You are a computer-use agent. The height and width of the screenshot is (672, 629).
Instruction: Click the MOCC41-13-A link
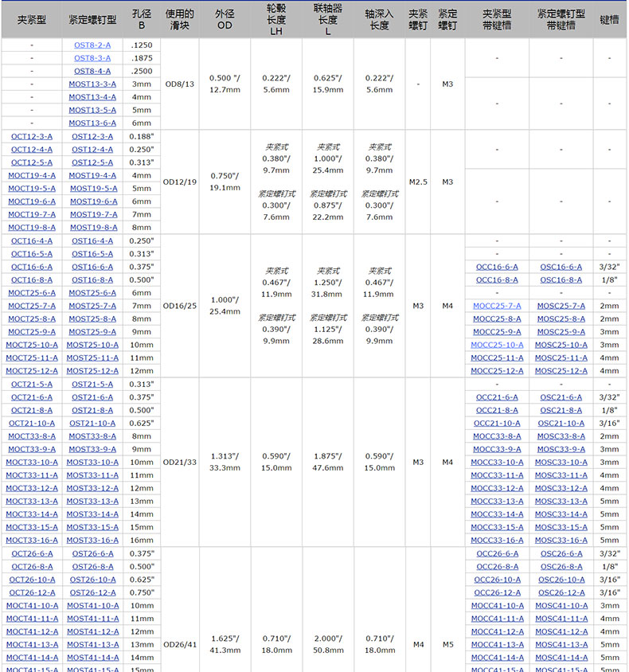497,645
